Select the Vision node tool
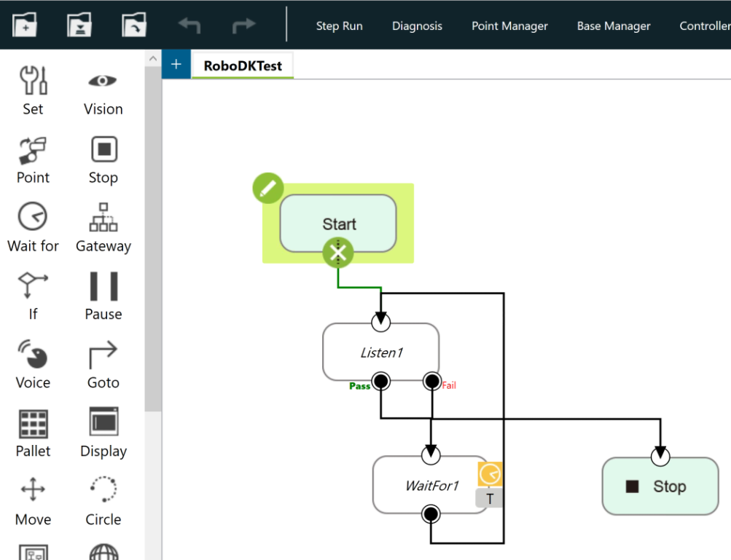This screenshot has height=560, width=731. pos(103,90)
